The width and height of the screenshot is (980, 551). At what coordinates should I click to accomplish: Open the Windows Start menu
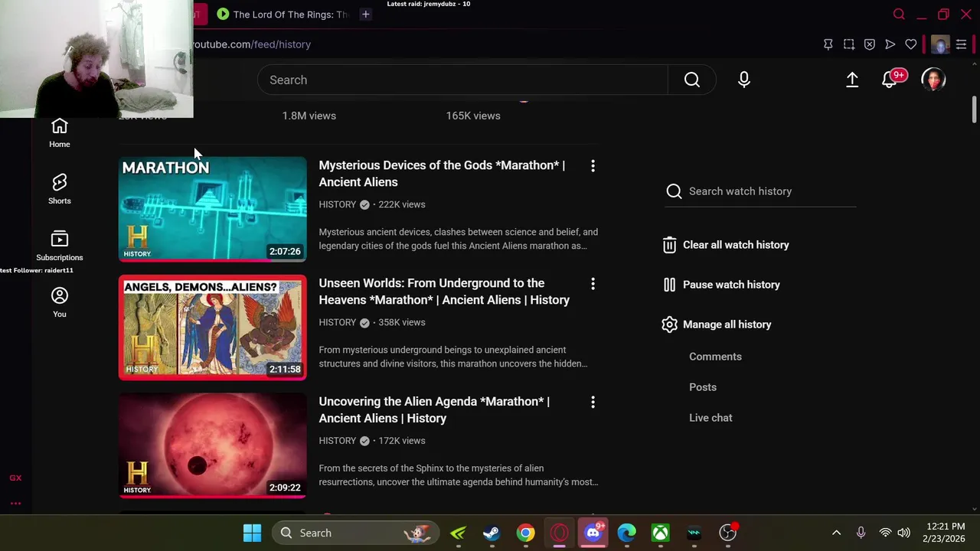(x=252, y=533)
